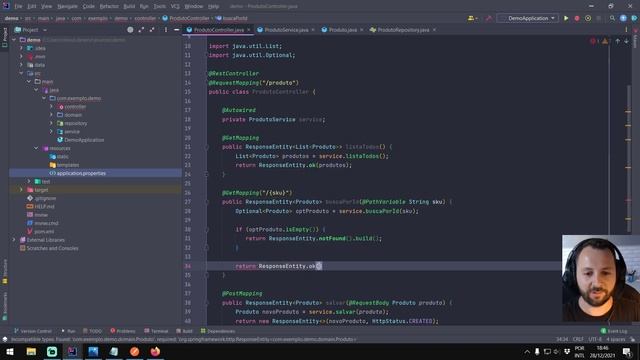Open Postman from the taskbar
The height and width of the screenshot is (360, 640).
pyautogui.click(x=134, y=351)
